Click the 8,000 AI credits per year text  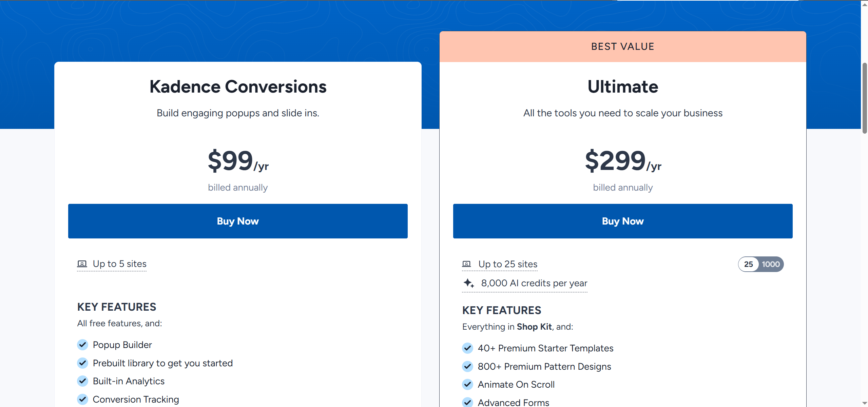pyautogui.click(x=534, y=283)
